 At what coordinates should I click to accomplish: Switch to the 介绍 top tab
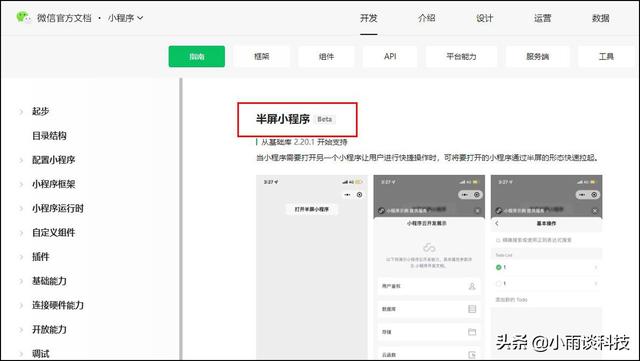click(x=427, y=18)
